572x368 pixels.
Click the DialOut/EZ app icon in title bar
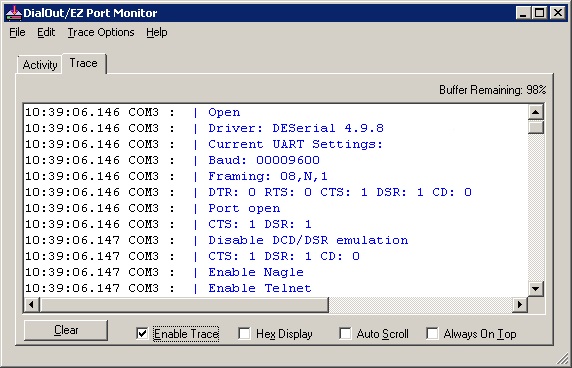click(x=13, y=13)
